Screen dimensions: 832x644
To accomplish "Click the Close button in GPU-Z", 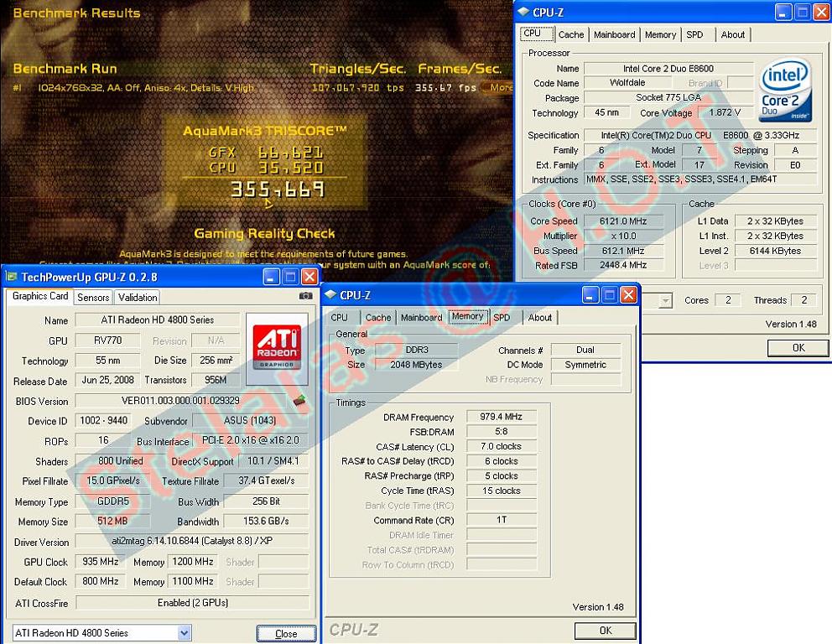I will [x=287, y=633].
